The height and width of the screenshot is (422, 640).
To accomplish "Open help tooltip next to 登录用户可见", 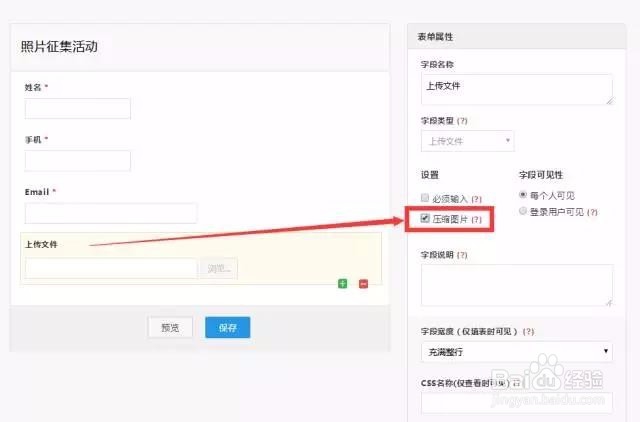I will pos(592,212).
